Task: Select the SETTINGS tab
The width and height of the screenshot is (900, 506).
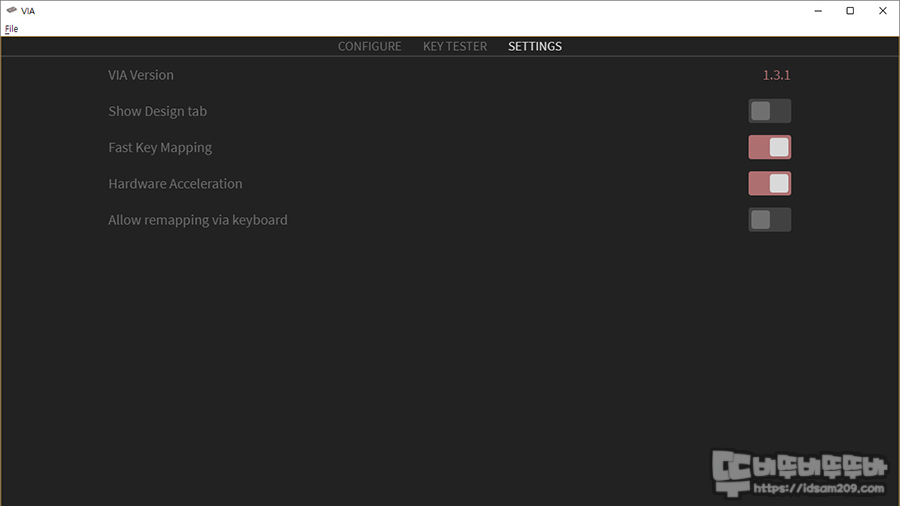Action: pos(534,46)
